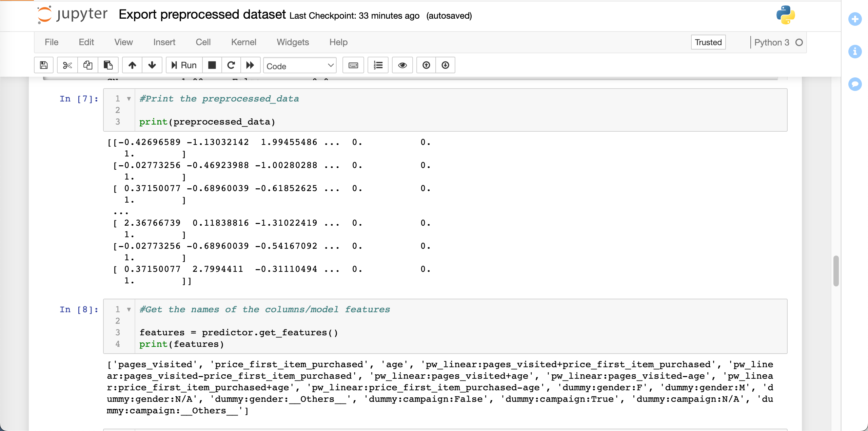The image size is (868, 431).
Task: Open the Kernel menu
Action: click(244, 42)
